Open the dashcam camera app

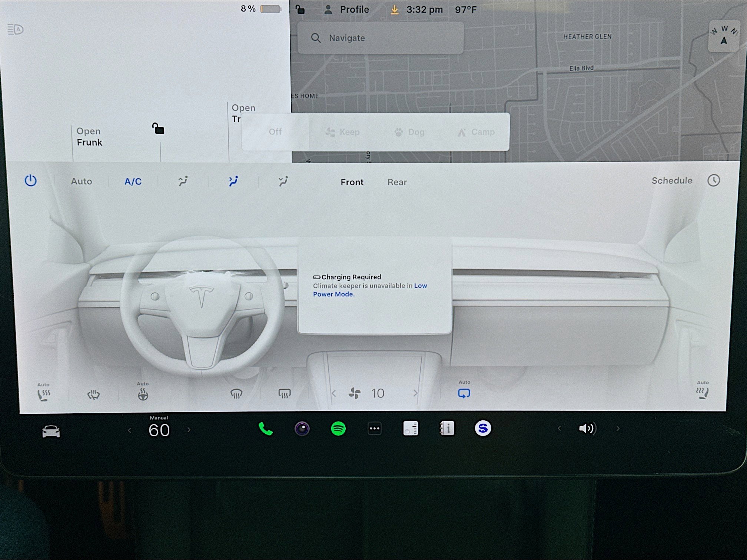(302, 429)
